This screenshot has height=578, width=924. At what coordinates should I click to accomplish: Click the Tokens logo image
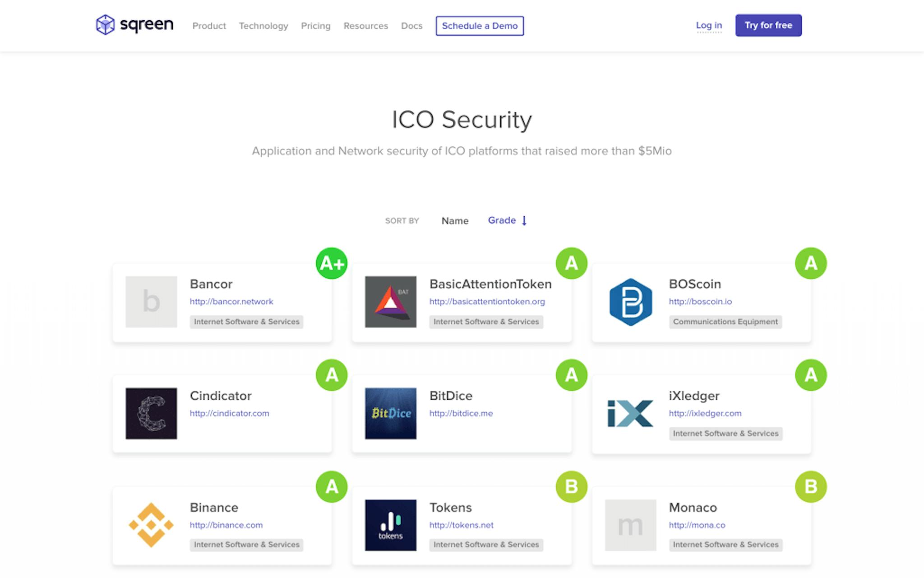click(x=391, y=525)
